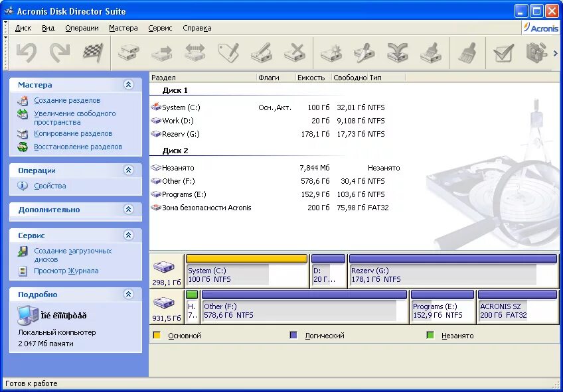This screenshot has width=563, height=392.
Task: Open the Диск menu
Action: (23, 28)
